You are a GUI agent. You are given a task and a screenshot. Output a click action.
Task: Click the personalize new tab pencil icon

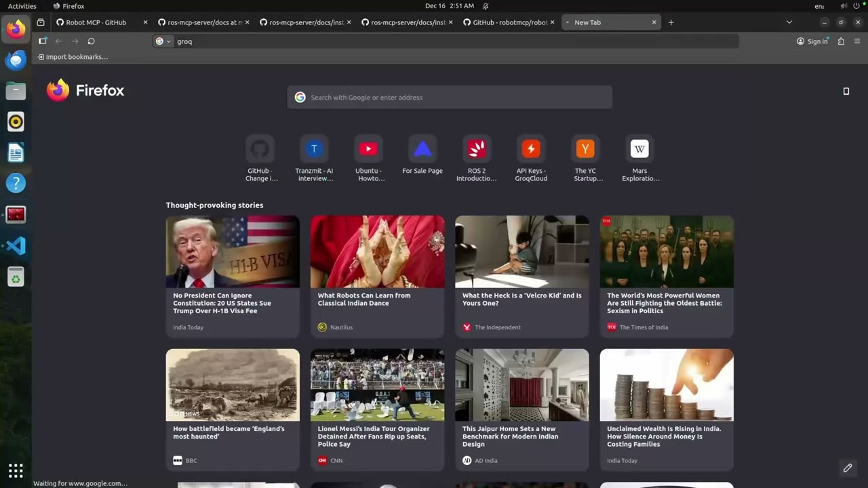(x=848, y=468)
